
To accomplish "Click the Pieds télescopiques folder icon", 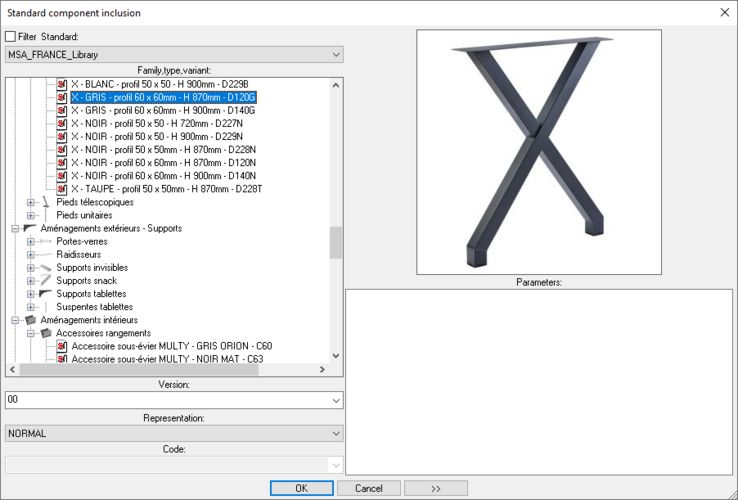I will tap(46, 202).
